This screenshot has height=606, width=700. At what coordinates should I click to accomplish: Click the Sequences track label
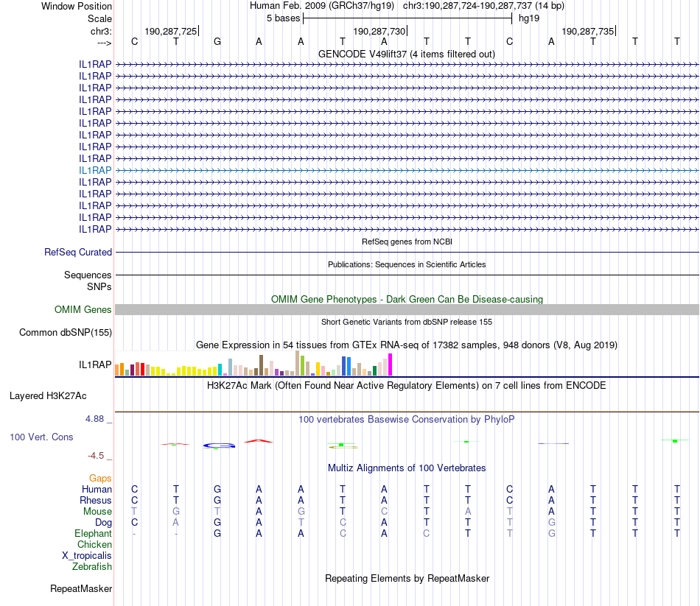pos(88,275)
